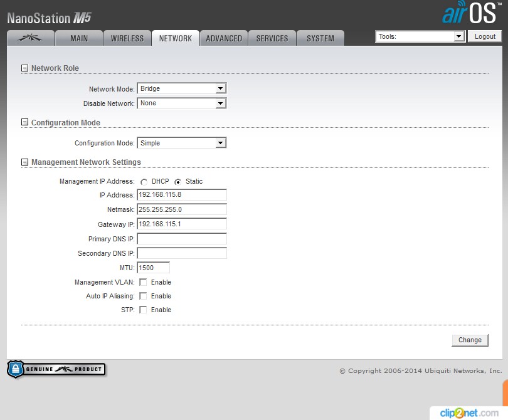Click the Primary DNS IP field

pos(182,239)
